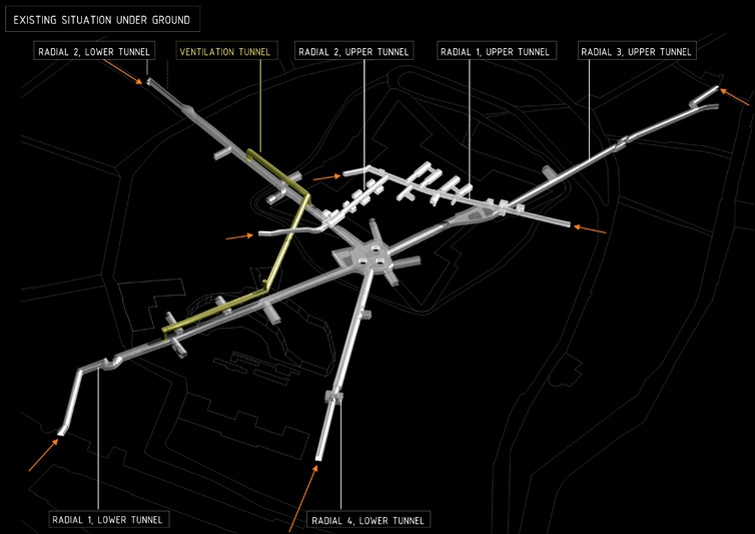Click the "Existing Situation Under Ground" title
755x534 pixels.
[x=101, y=19]
